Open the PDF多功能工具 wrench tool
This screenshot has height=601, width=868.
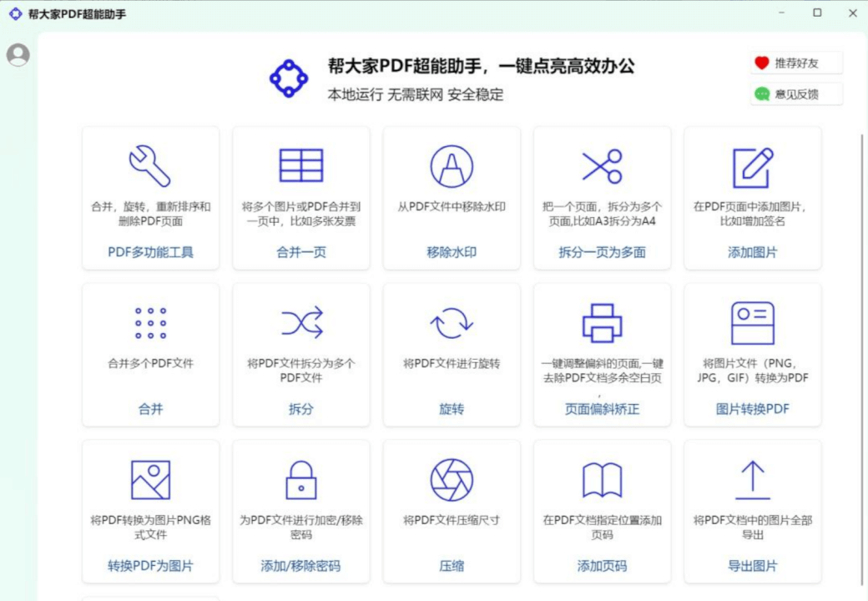pyautogui.click(x=150, y=198)
